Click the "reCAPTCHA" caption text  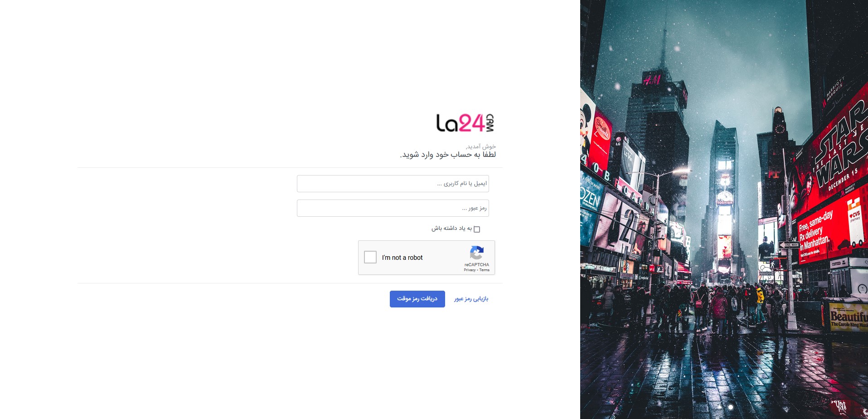(x=477, y=265)
